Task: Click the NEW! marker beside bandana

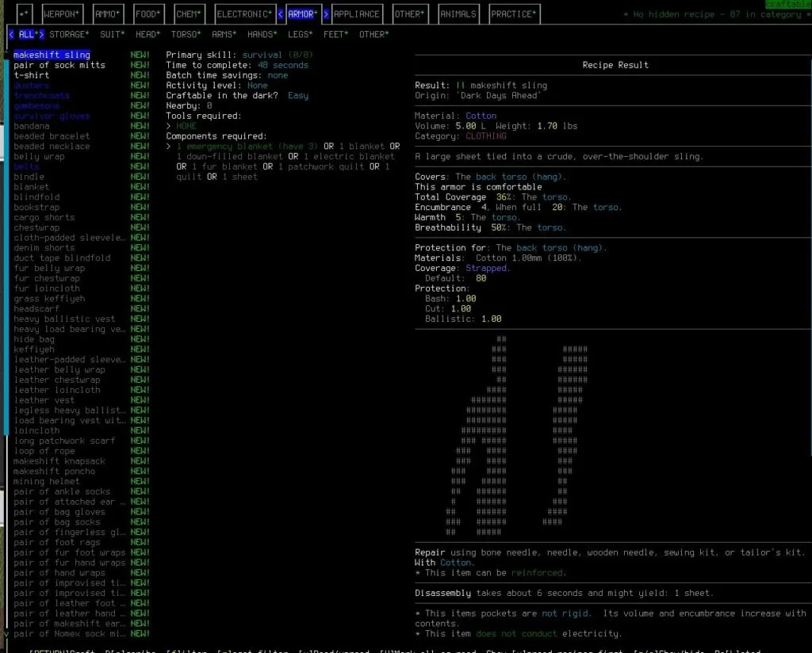Action: click(x=140, y=125)
